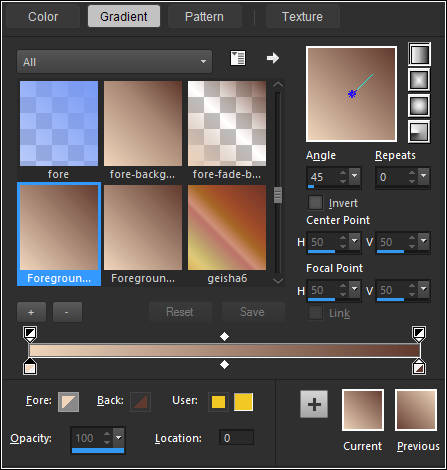The height and width of the screenshot is (470, 447).
Task: Click the Reset button
Action: click(x=180, y=312)
